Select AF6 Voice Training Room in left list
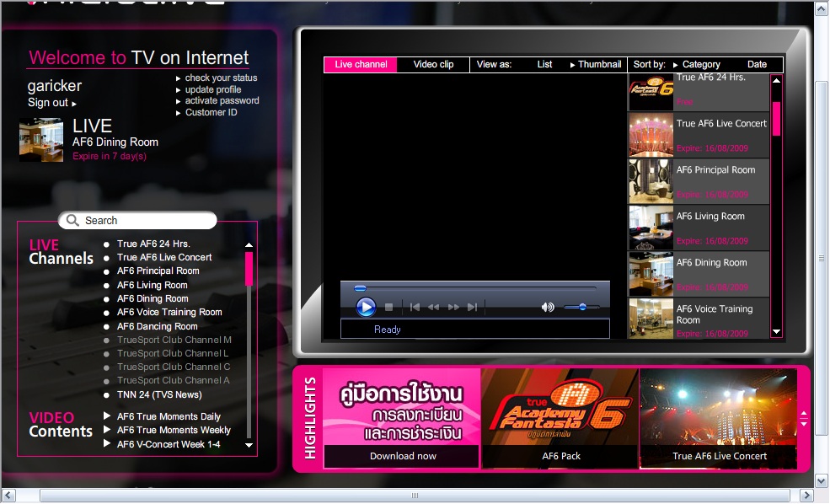This screenshot has width=830, height=504. 169,313
